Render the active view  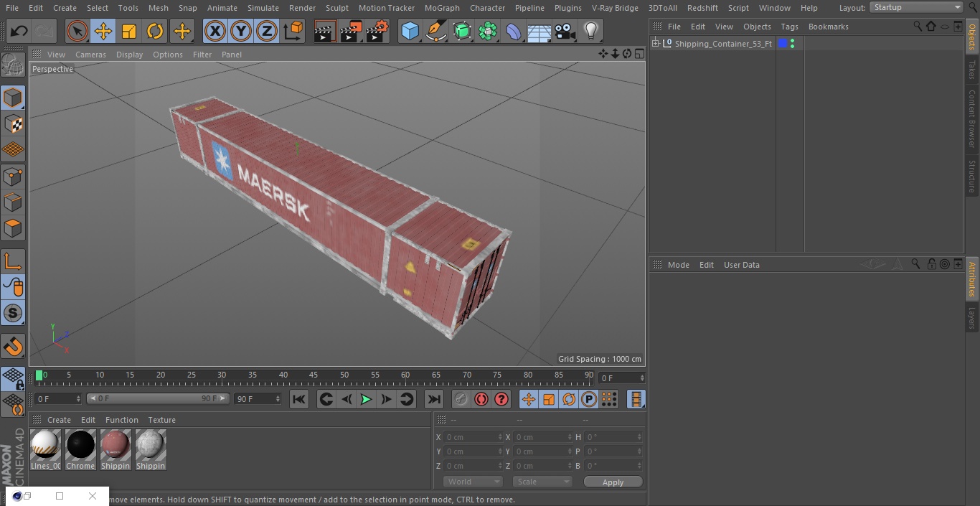325,31
